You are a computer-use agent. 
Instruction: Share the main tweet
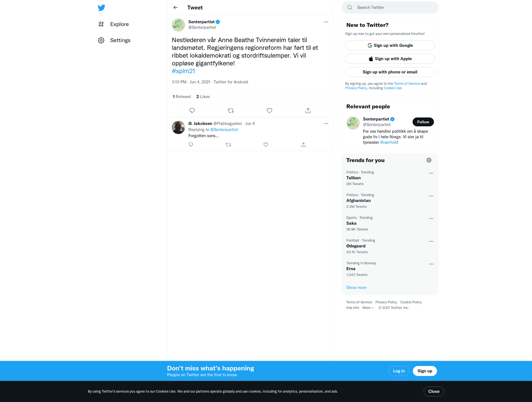pyautogui.click(x=308, y=111)
